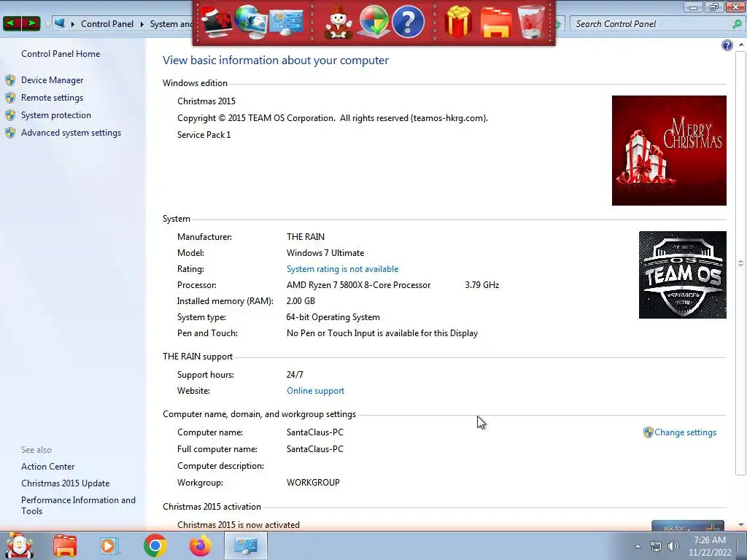This screenshot has height=560, width=747.
Task: Expand the arrow after Control Panel breadcrumb
Action: 142,24
